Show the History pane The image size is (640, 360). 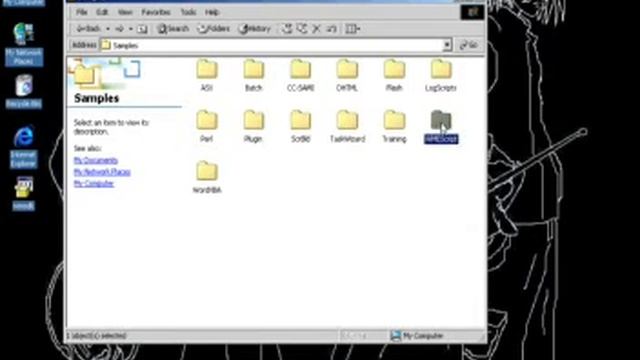click(x=255, y=29)
